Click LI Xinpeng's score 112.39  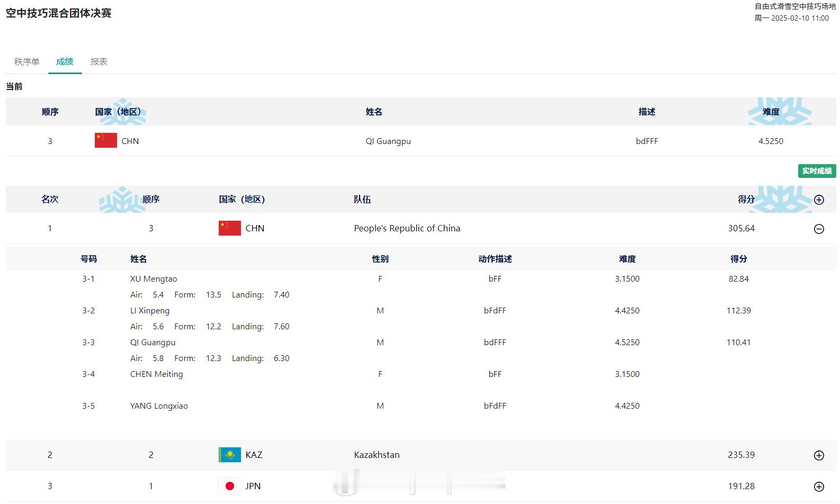tap(738, 311)
